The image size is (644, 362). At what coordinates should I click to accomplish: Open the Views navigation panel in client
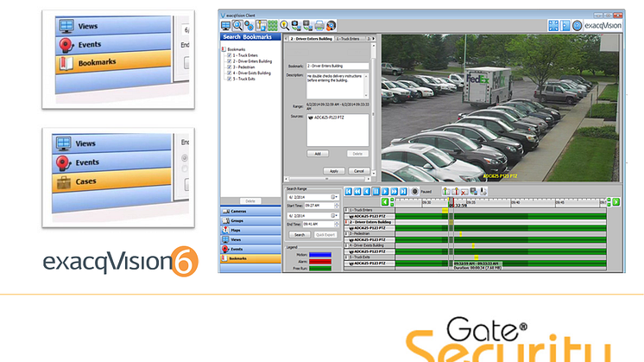(250, 239)
